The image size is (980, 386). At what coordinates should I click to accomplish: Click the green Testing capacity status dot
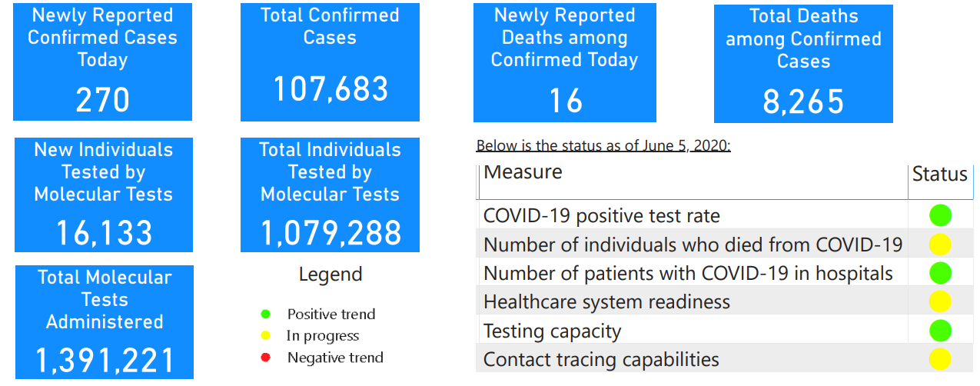pyautogui.click(x=940, y=331)
